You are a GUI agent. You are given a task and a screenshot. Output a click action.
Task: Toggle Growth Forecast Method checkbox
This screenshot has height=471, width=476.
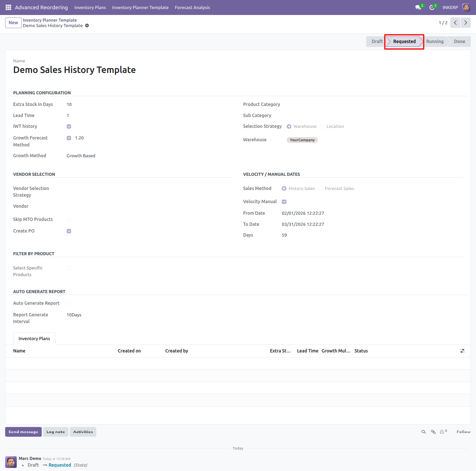tap(69, 138)
